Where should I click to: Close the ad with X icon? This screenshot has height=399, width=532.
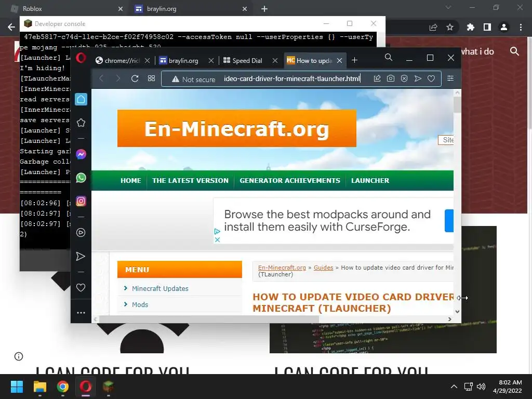tap(218, 240)
